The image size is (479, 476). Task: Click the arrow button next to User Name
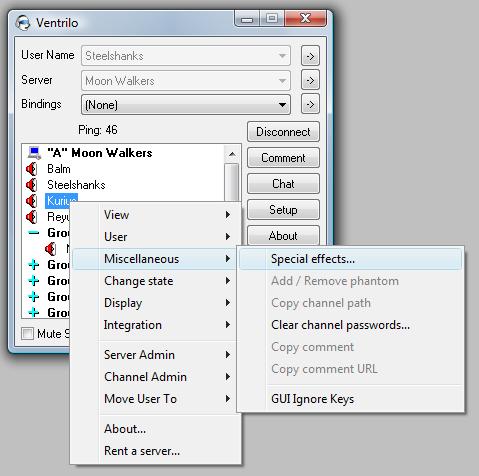(310, 56)
